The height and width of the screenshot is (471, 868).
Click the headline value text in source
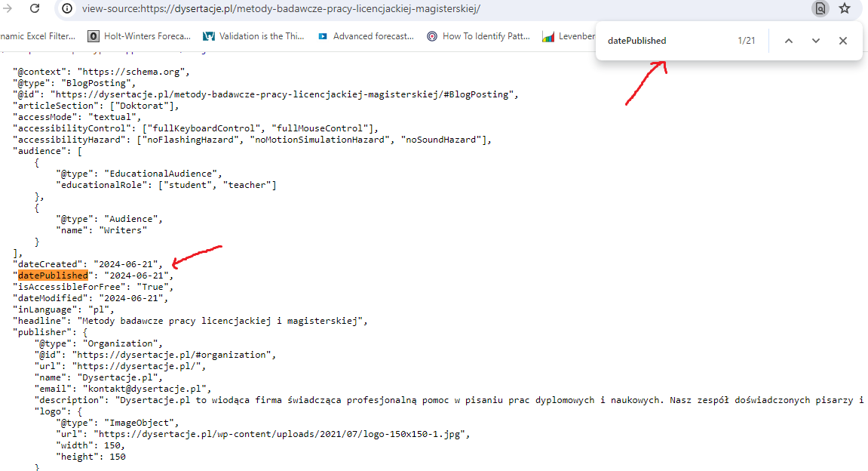coord(222,321)
